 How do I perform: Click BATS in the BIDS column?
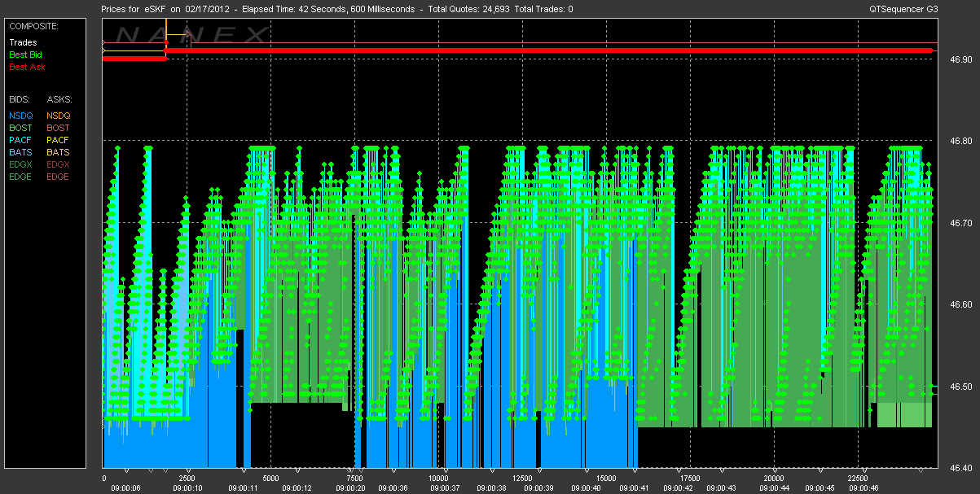coord(20,152)
